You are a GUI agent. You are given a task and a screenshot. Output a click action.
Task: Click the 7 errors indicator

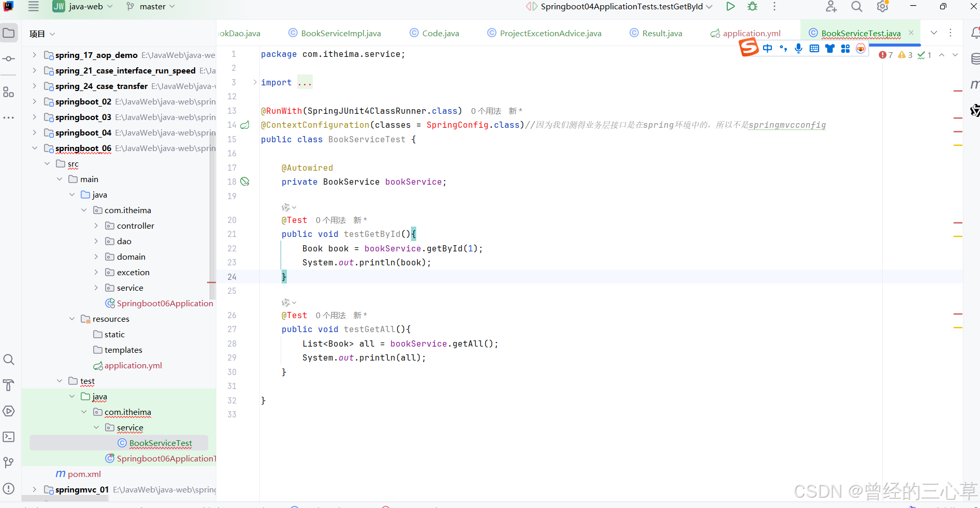[x=886, y=55]
